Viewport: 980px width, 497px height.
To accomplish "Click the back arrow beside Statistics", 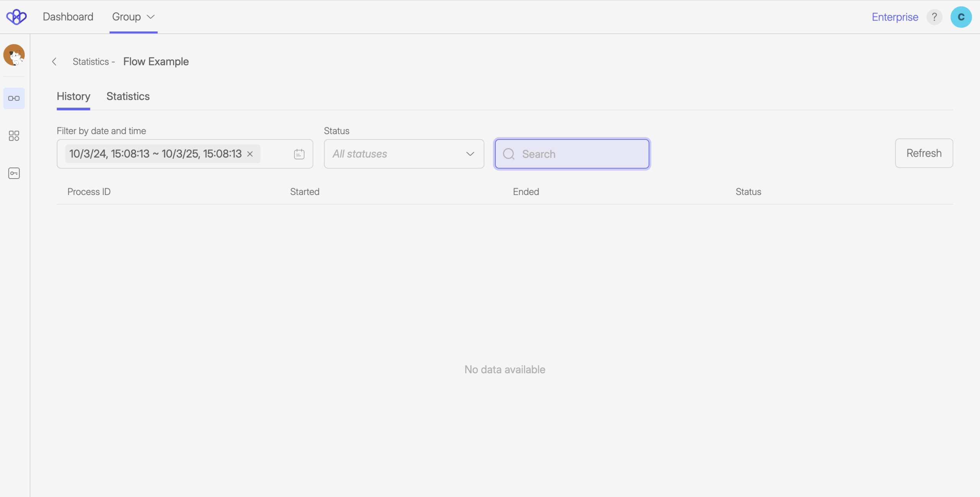I will coord(54,62).
